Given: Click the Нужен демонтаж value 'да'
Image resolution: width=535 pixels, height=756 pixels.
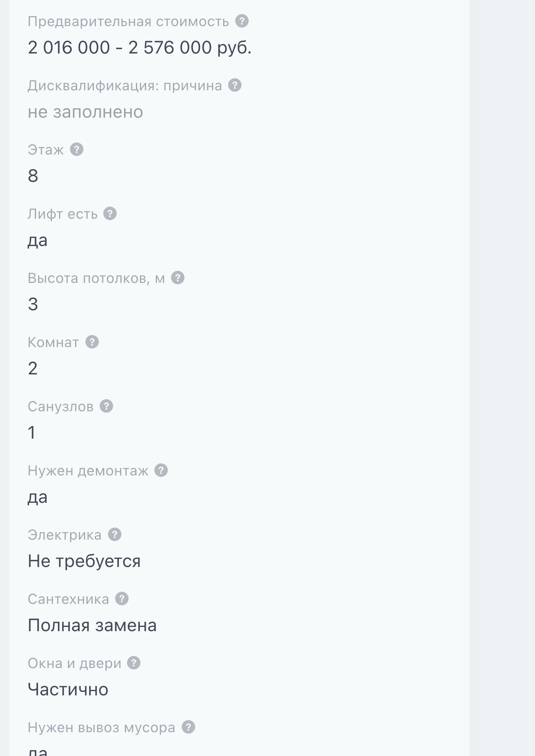Looking at the screenshot, I should [38, 497].
